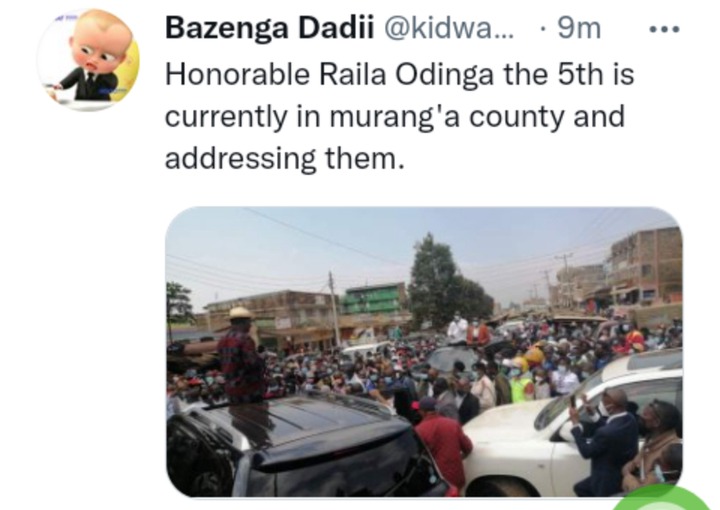This screenshot has width=720, height=510.
Task: Click the man holding up a phone
Action: click(602, 441)
